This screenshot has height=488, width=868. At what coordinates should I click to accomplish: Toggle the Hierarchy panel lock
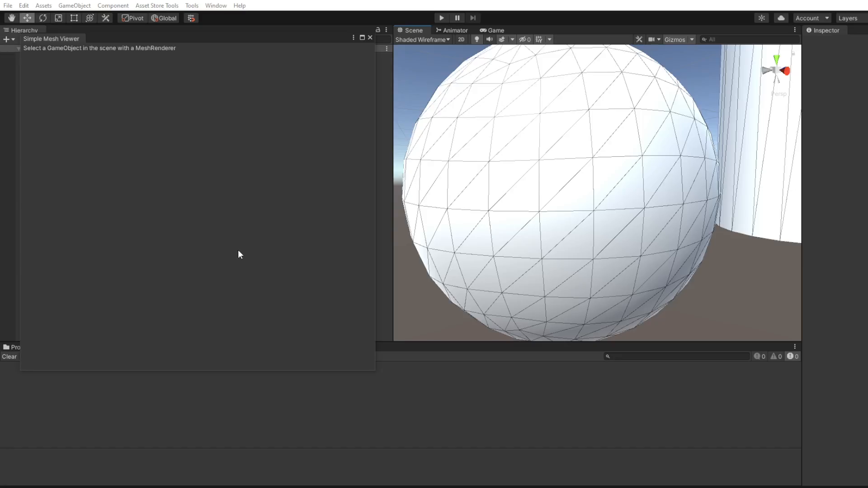coord(378,30)
